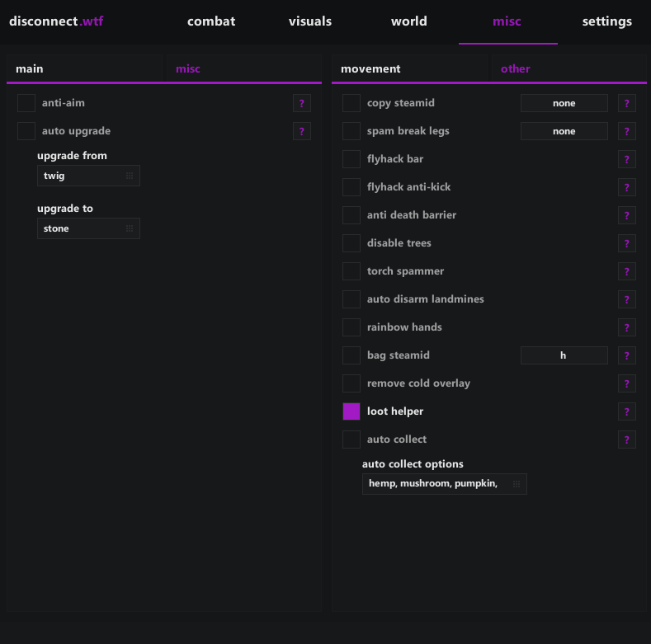Click the disconnect.wtf logo
The image size is (651, 644).
(x=56, y=21)
